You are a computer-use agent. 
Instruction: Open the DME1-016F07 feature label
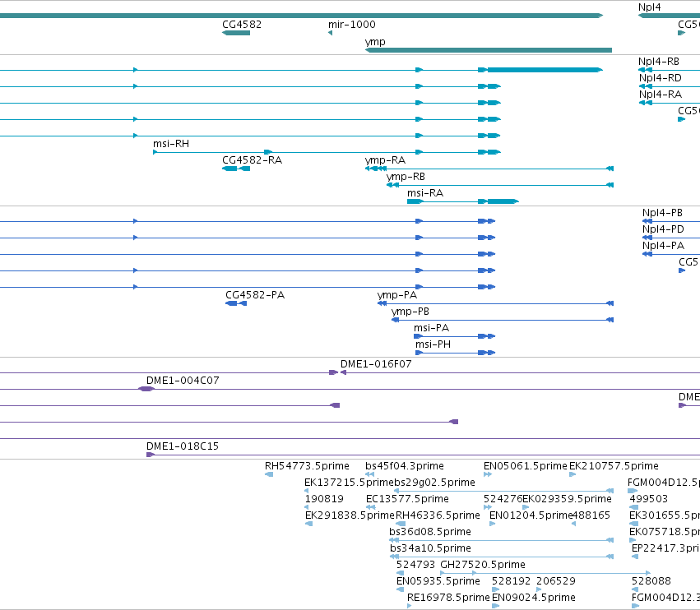pyautogui.click(x=376, y=364)
